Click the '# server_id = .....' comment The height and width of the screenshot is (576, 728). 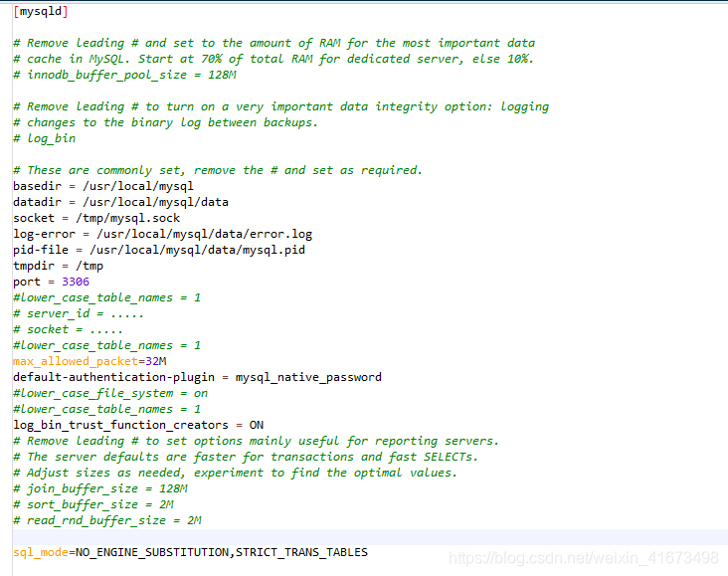pyautogui.click(x=79, y=313)
